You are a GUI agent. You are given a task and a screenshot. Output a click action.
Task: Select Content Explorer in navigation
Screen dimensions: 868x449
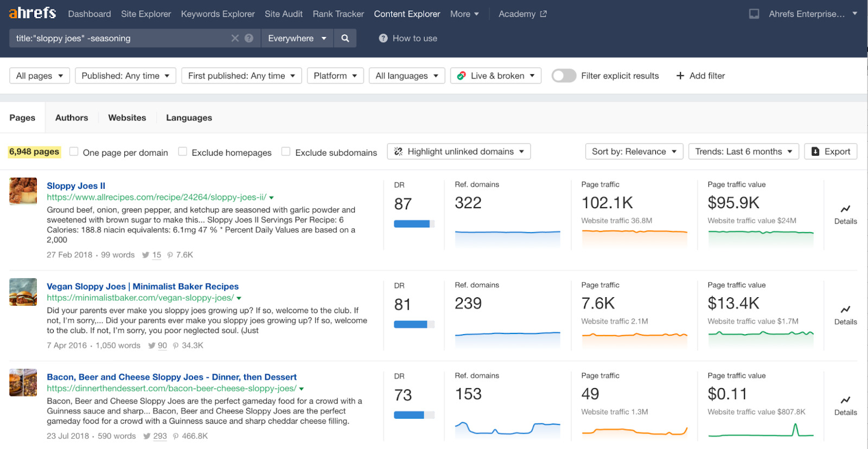point(407,14)
